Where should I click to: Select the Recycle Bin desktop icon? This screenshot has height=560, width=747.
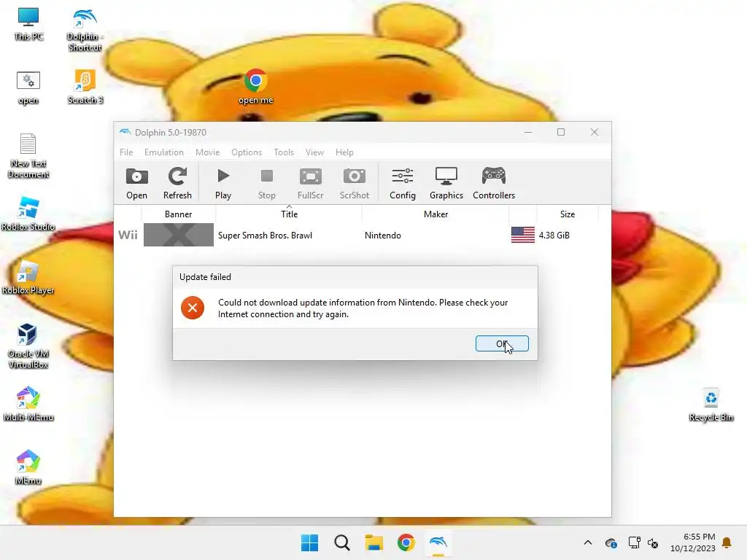(x=711, y=405)
